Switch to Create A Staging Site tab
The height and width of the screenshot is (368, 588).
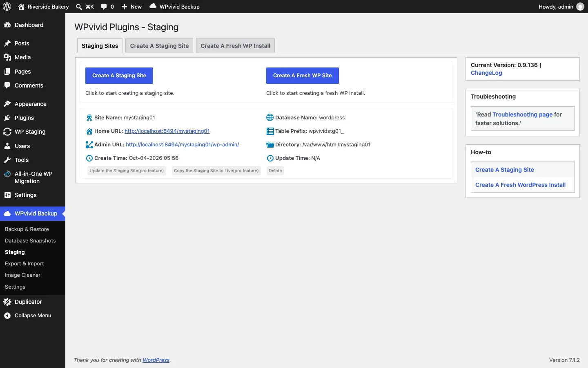159,46
